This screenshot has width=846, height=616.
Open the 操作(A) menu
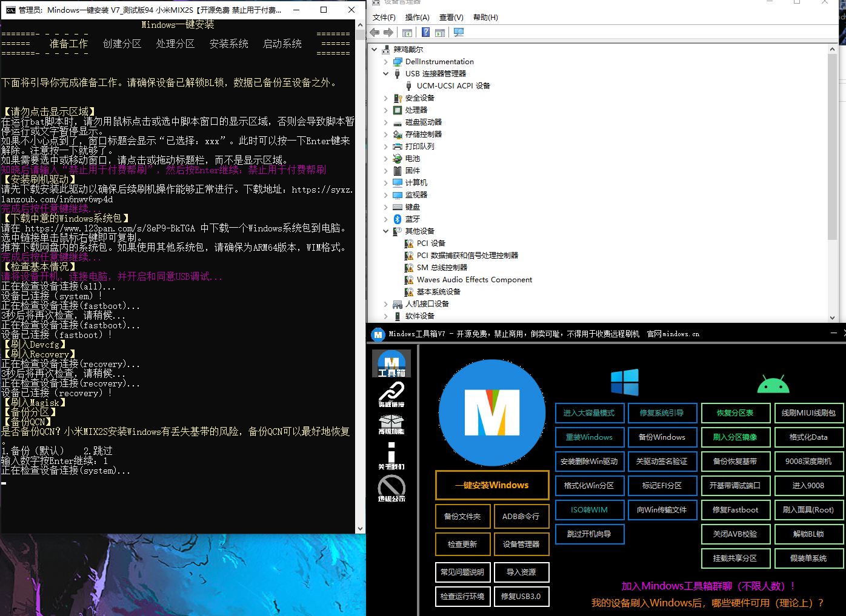coord(418,17)
